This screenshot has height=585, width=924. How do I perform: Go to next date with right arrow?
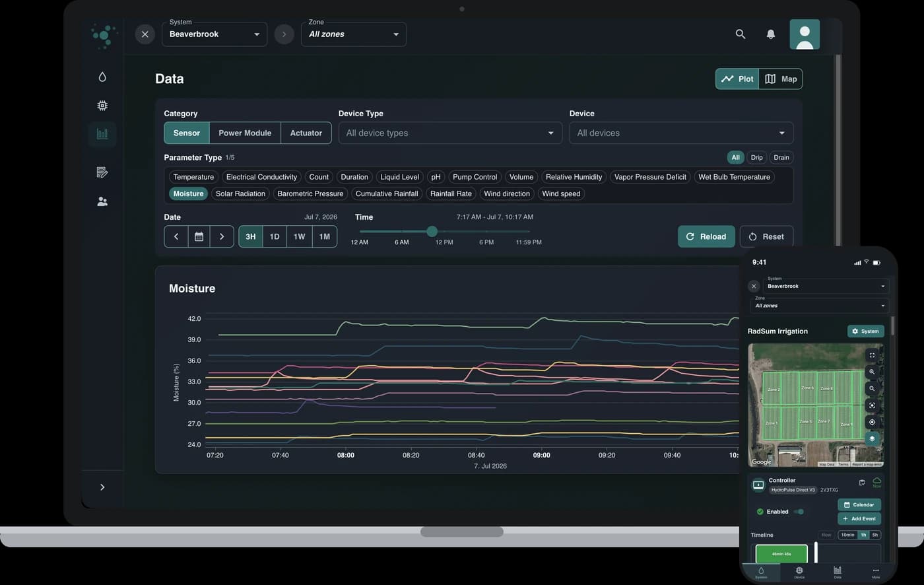[x=222, y=236]
